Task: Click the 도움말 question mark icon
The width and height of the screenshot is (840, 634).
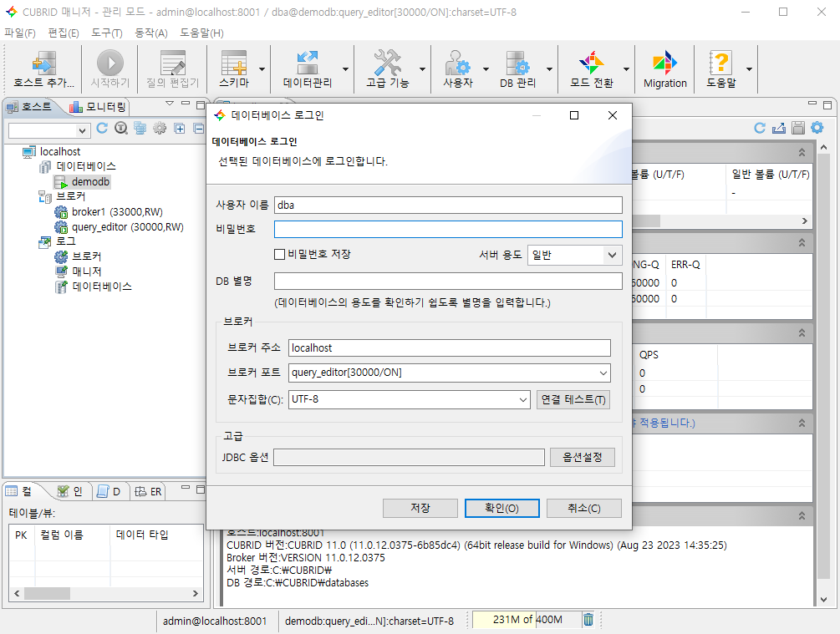Action: (720, 63)
